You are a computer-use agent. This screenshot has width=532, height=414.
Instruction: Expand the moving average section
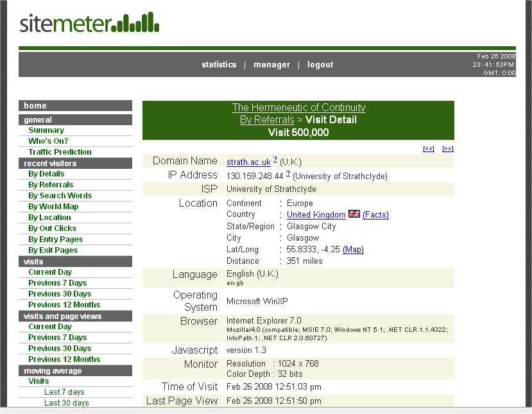(x=53, y=370)
